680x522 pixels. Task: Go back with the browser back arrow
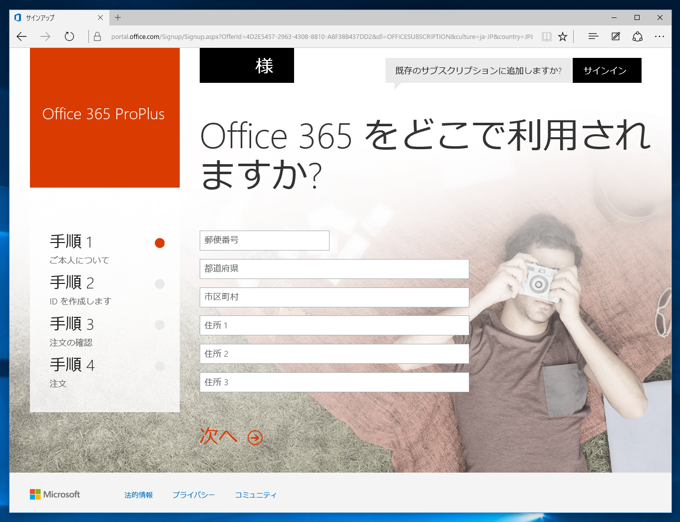(22, 37)
